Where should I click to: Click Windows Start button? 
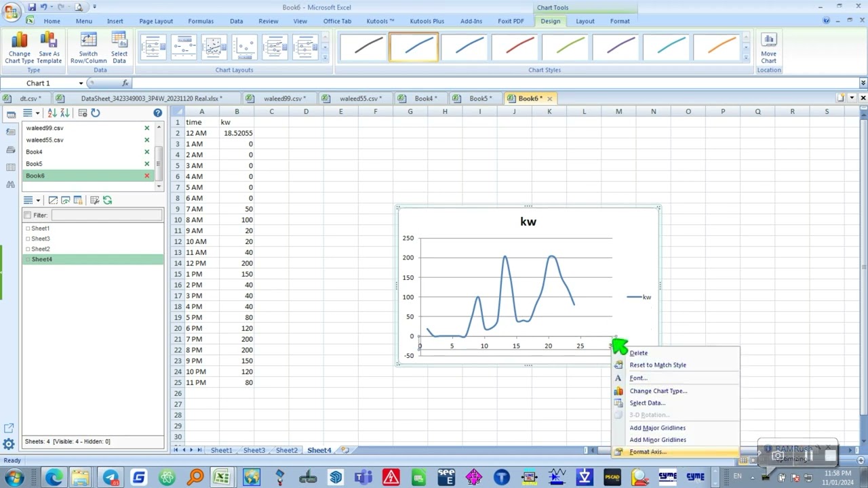click(14, 478)
